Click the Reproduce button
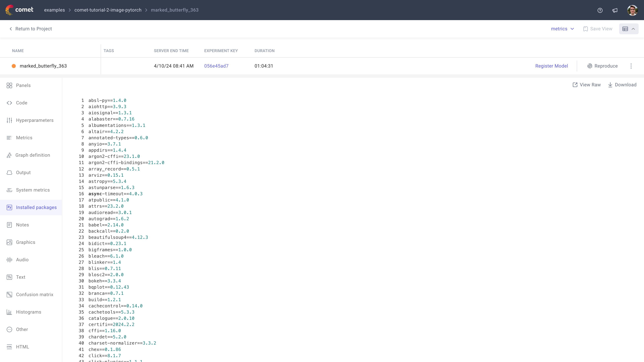This screenshot has height=362, width=644. tap(603, 66)
